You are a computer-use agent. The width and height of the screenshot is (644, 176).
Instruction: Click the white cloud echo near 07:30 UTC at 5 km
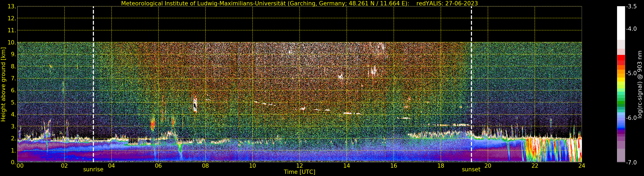coord(195,105)
